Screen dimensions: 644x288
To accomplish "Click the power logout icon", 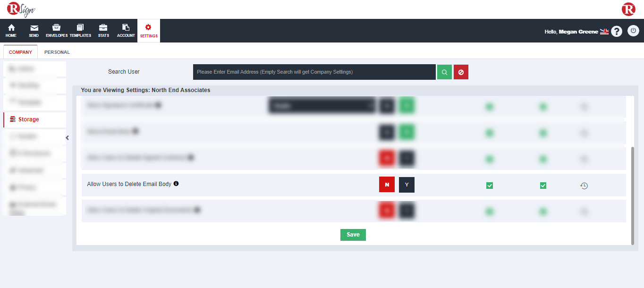I will coord(633,31).
